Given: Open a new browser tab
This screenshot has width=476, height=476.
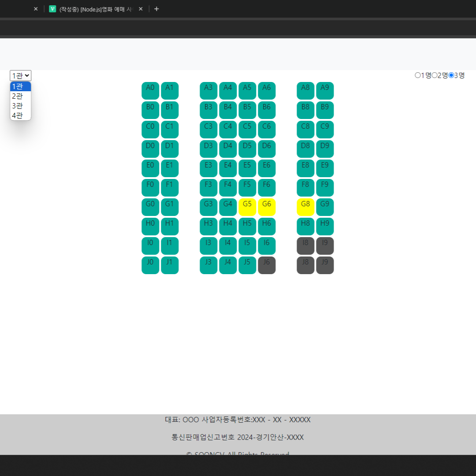Looking at the screenshot, I should [x=156, y=9].
